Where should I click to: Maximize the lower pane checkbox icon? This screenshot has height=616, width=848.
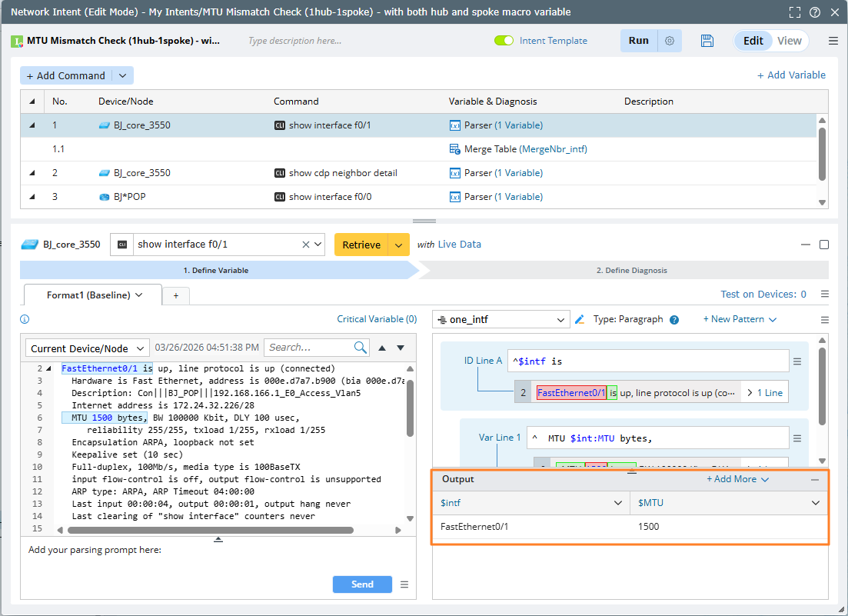(x=824, y=245)
